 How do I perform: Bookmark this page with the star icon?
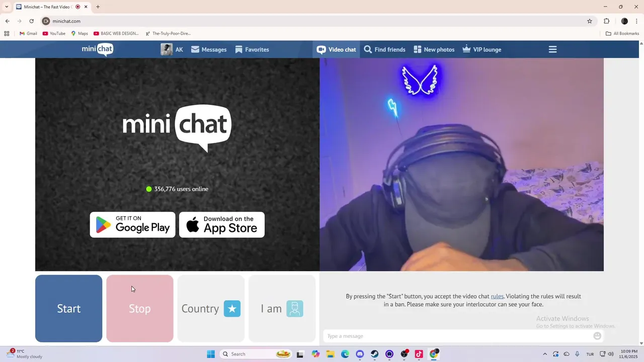point(590,21)
